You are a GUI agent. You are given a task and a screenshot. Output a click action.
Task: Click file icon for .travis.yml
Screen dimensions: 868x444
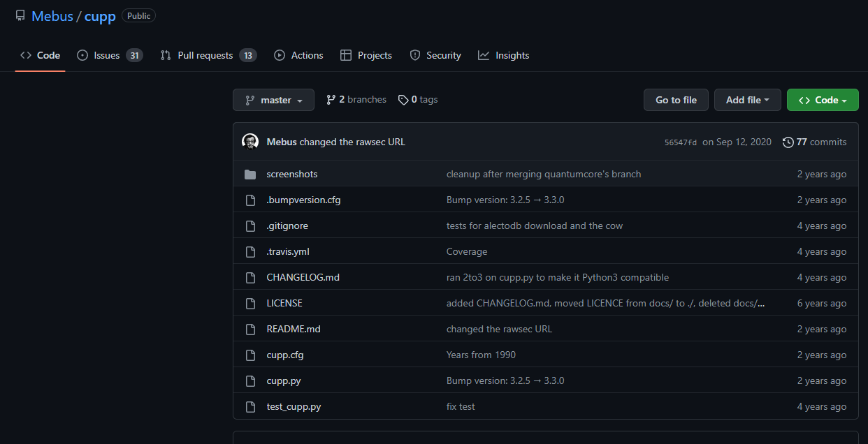(250, 251)
